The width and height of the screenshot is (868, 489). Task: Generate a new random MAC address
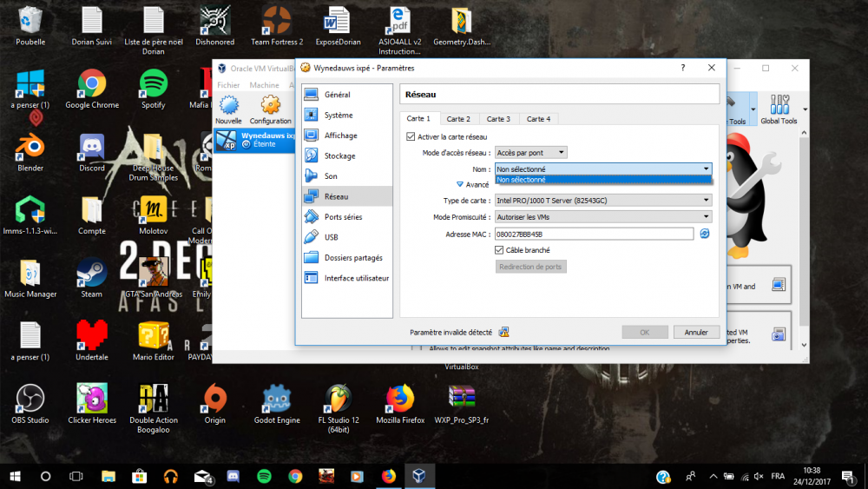coord(705,234)
